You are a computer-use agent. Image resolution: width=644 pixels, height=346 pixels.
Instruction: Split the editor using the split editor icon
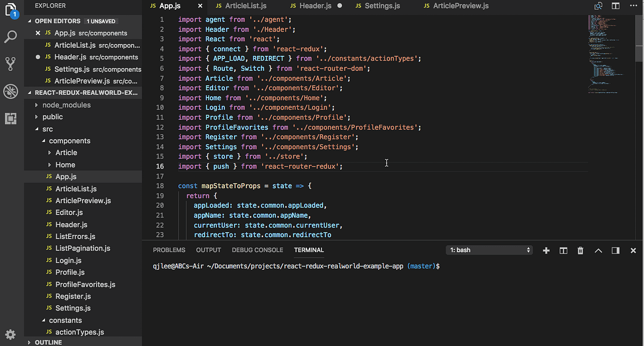[615, 5]
